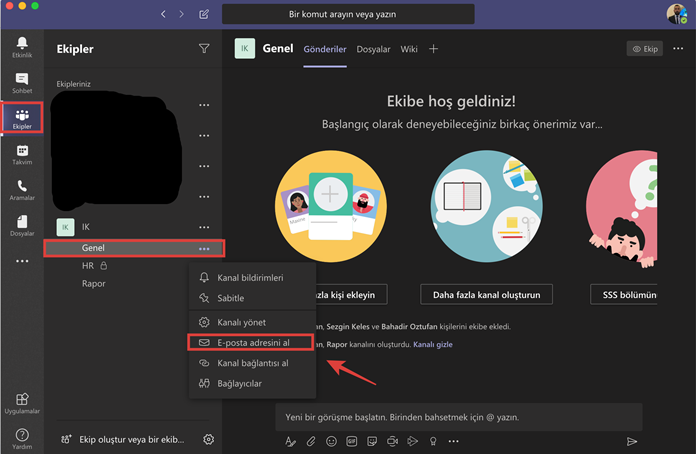Screen dimensions: 696x454
Task: Choose Sabitle to pin the channel
Action: point(252,298)
